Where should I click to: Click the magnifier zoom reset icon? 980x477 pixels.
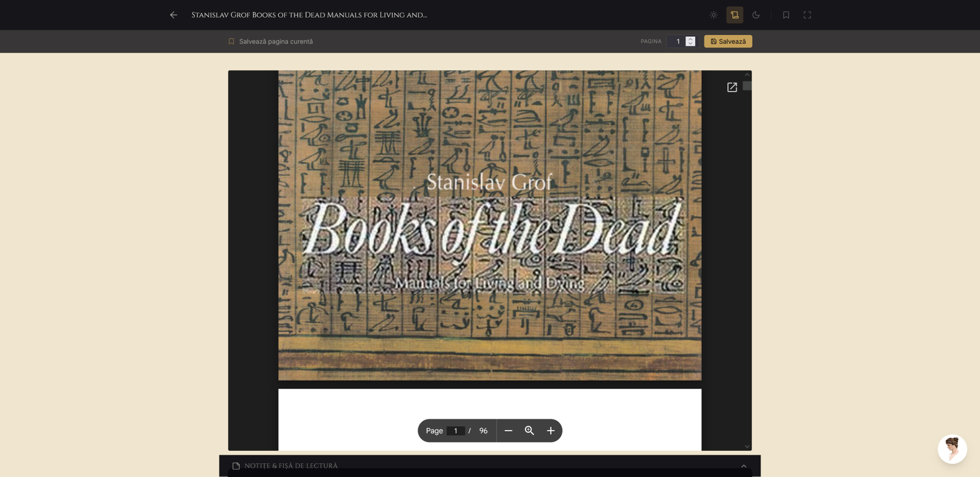click(529, 430)
